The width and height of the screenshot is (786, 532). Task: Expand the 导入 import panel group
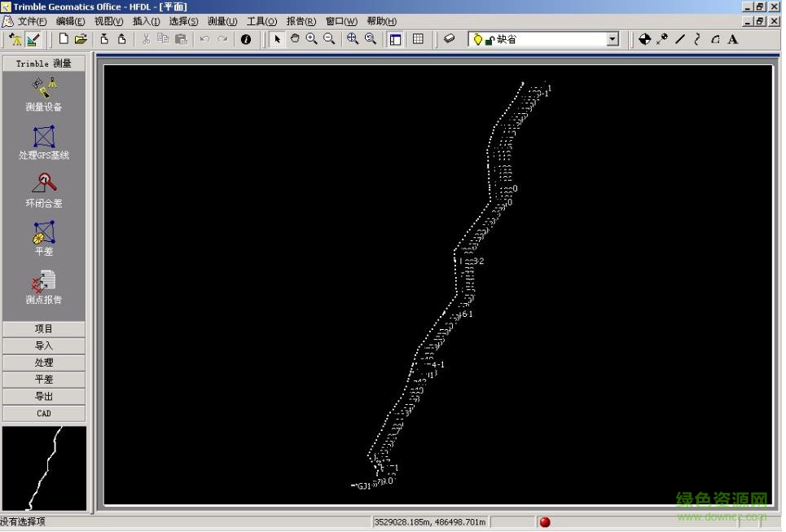pos(44,345)
